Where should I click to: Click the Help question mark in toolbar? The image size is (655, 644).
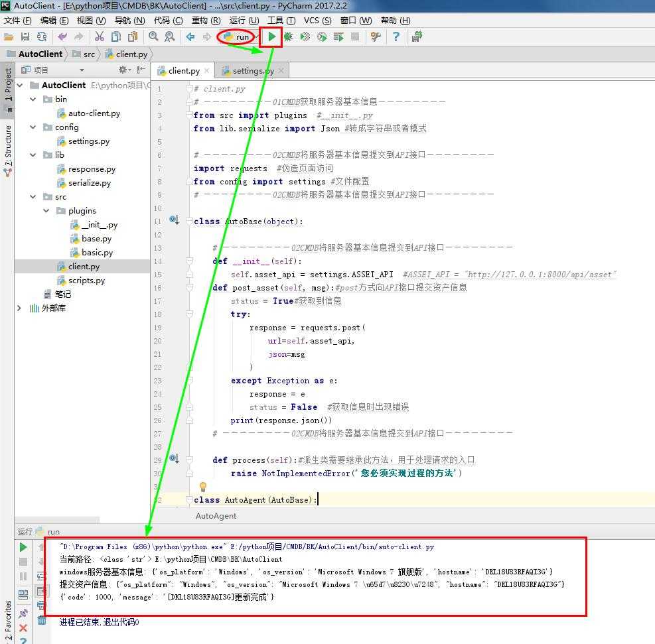tap(396, 36)
